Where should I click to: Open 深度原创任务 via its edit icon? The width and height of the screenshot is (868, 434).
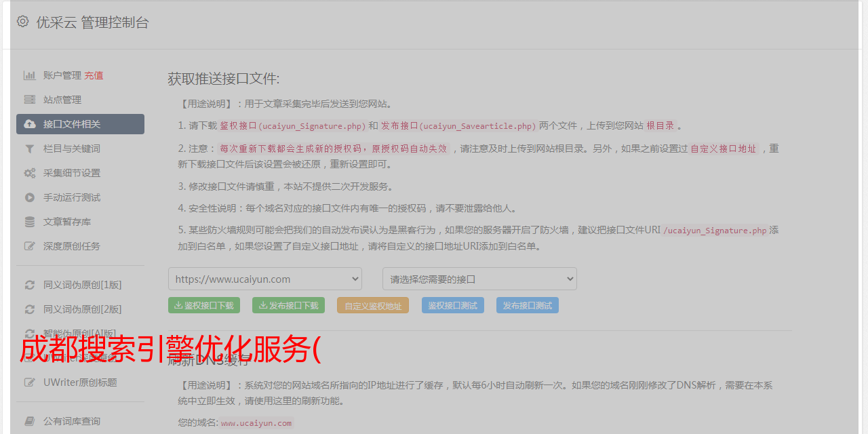click(30, 246)
